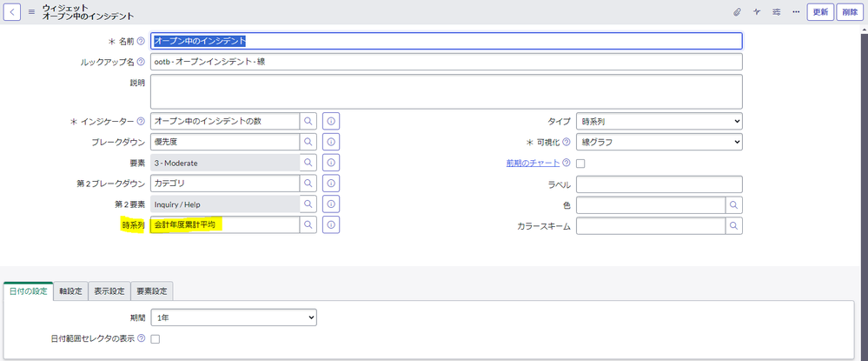Show info for 第2要素 record

(x=331, y=204)
